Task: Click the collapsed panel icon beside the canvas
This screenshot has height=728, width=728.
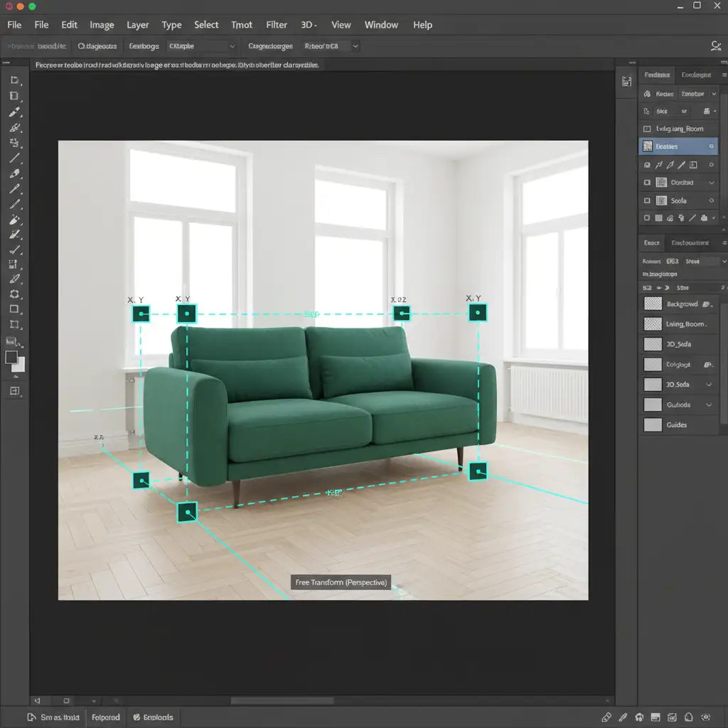Action: pyautogui.click(x=626, y=82)
